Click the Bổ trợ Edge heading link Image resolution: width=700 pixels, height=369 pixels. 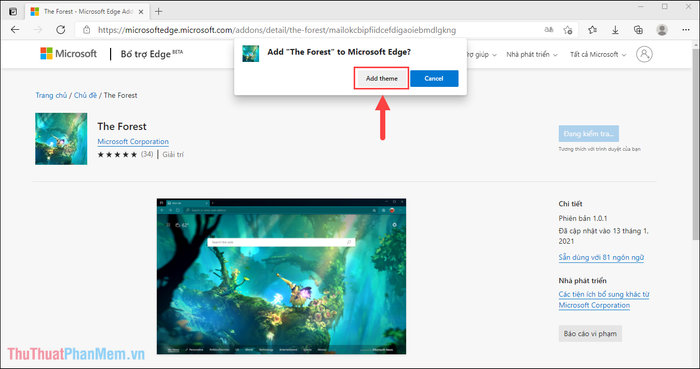151,54
